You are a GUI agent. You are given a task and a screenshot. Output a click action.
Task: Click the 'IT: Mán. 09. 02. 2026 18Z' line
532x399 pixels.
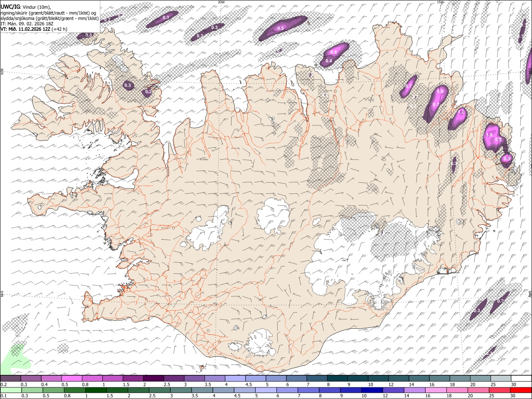pos(27,24)
